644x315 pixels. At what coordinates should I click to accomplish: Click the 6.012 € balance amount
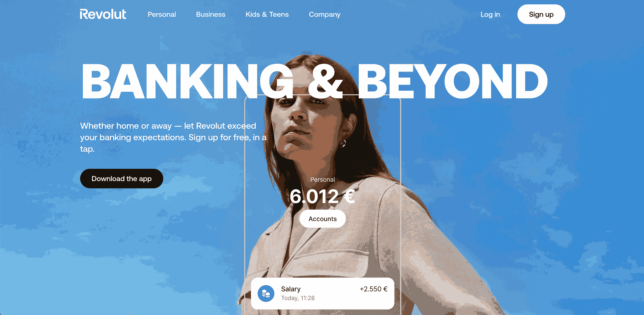[322, 197]
